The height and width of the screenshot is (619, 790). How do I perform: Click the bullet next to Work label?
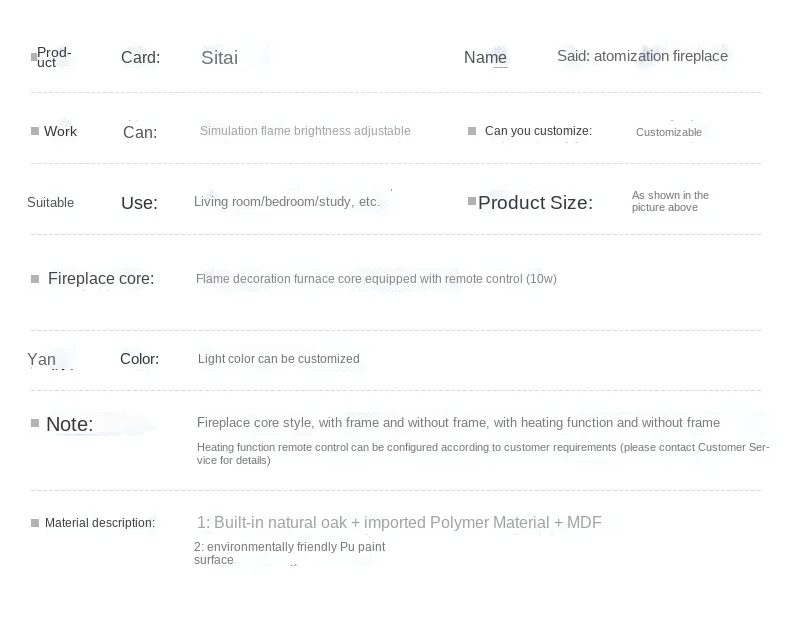[35, 131]
